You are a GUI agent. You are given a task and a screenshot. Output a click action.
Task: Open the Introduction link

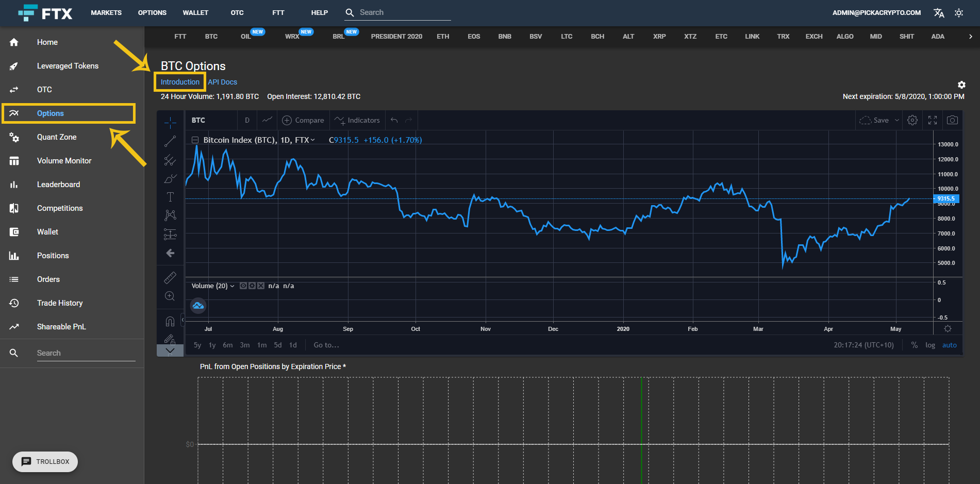pyautogui.click(x=180, y=82)
